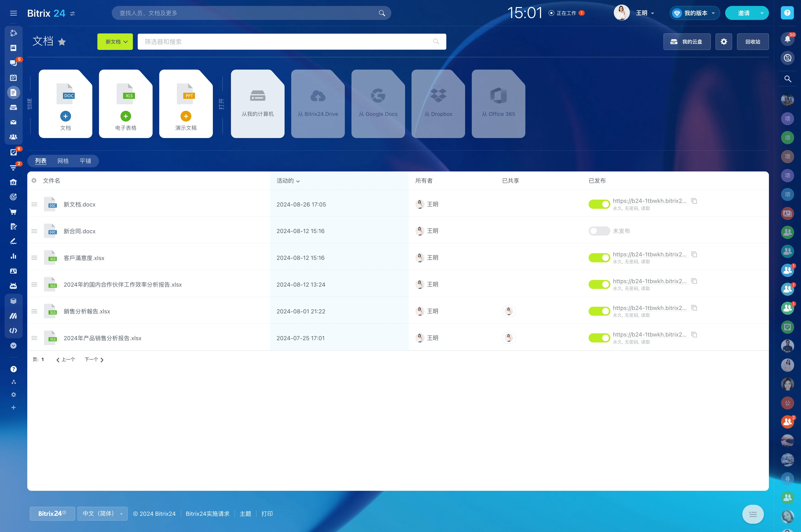Toggle publish switch for 客戶滿意度.xlsx
This screenshot has width=801, height=532.
(x=599, y=258)
